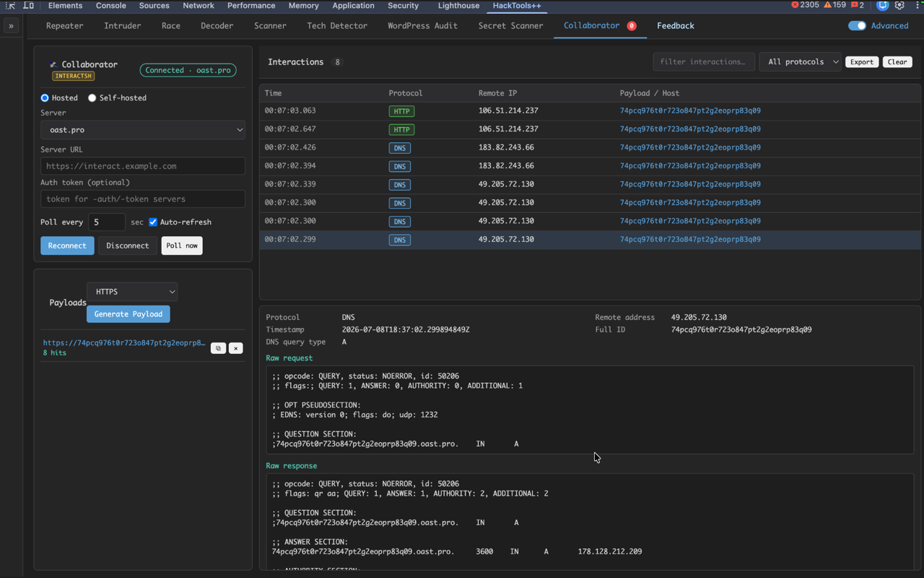
Task: Click Remote IP 106.51.214.237 in 00:07:02.647 row
Action: tap(508, 129)
